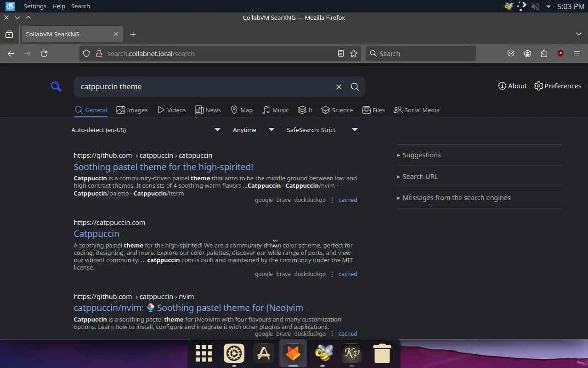Viewport: 588px width, 368px height.
Task: Switch to the Music category
Action: (x=276, y=110)
